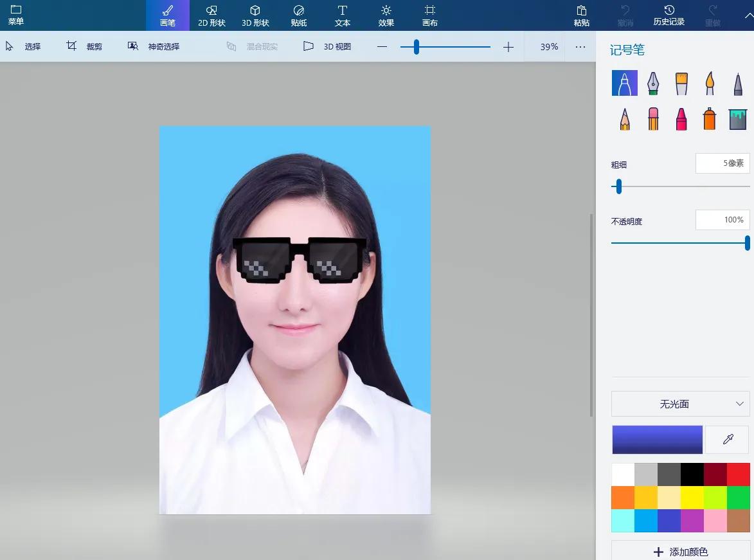Click the 不透明度 opacity slider handle
The height and width of the screenshot is (560, 754).
(x=746, y=243)
